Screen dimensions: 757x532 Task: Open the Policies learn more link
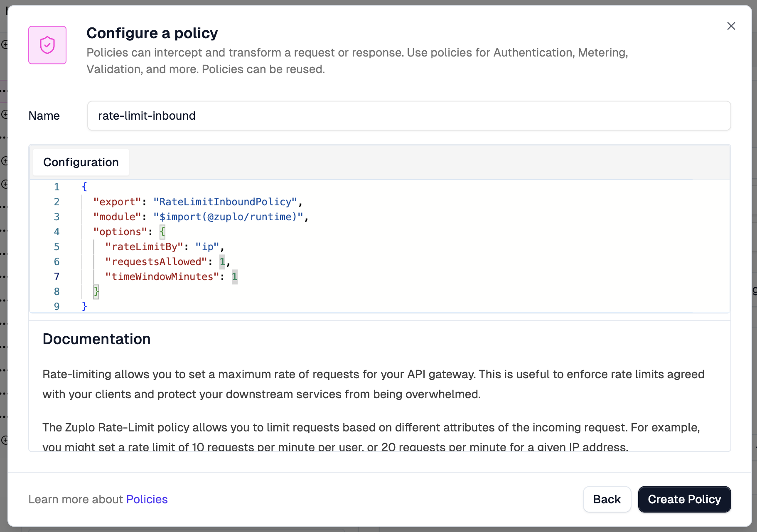click(x=147, y=499)
